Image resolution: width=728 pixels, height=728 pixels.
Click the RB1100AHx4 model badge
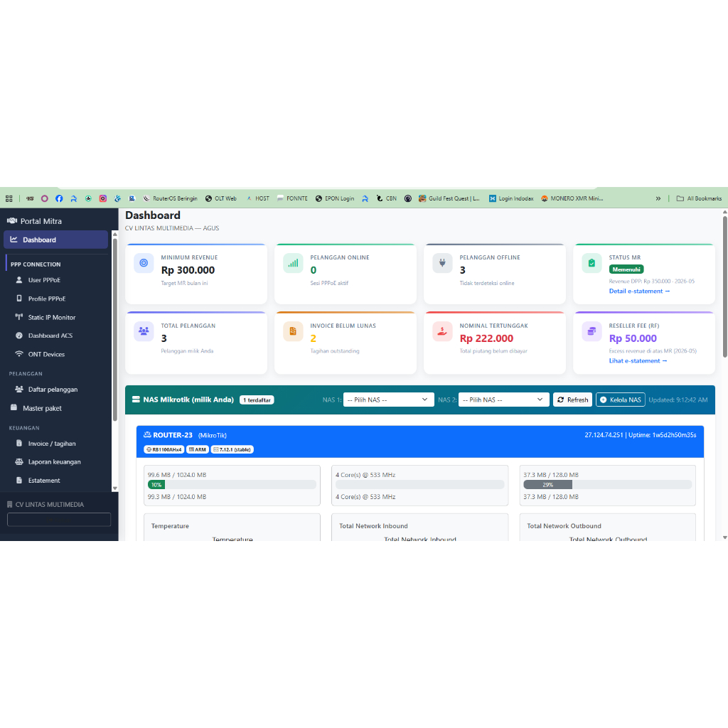pyautogui.click(x=164, y=449)
